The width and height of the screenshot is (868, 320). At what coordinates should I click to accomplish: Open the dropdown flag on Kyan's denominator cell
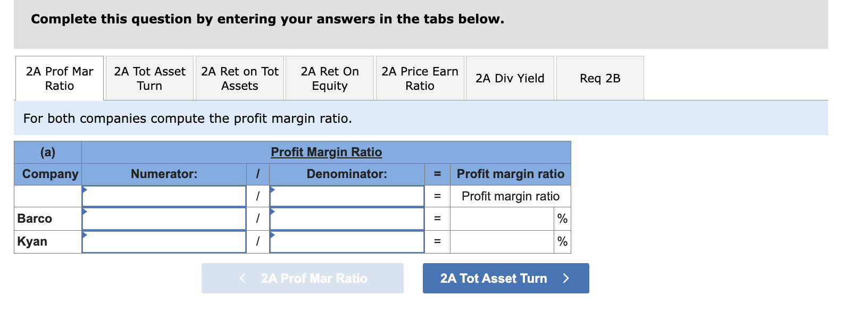coord(272,235)
